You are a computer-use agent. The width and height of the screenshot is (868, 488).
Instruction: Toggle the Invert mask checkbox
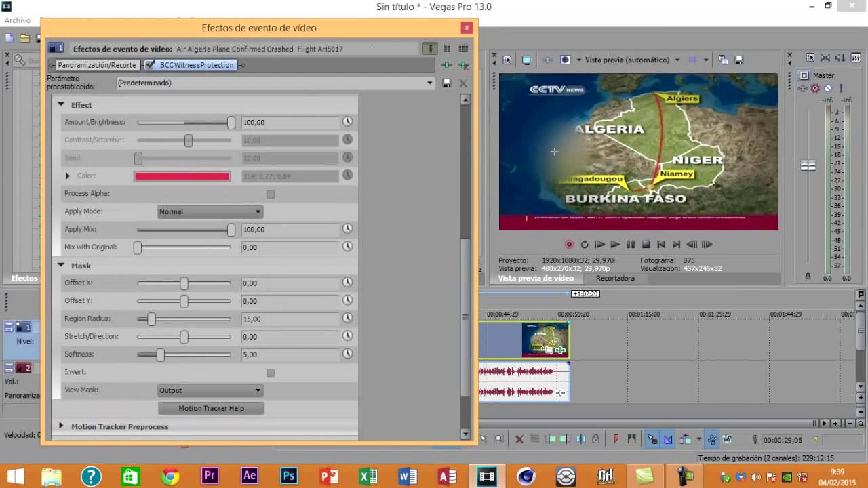[271, 373]
